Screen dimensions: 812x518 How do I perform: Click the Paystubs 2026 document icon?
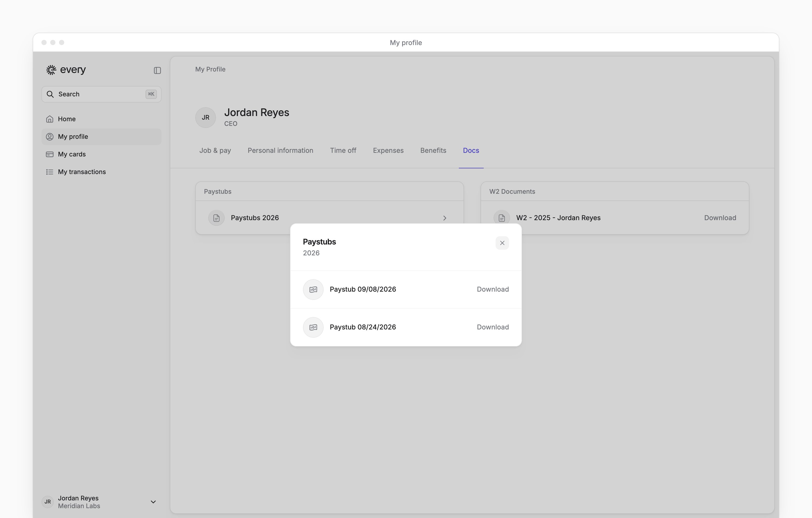pyautogui.click(x=216, y=218)
